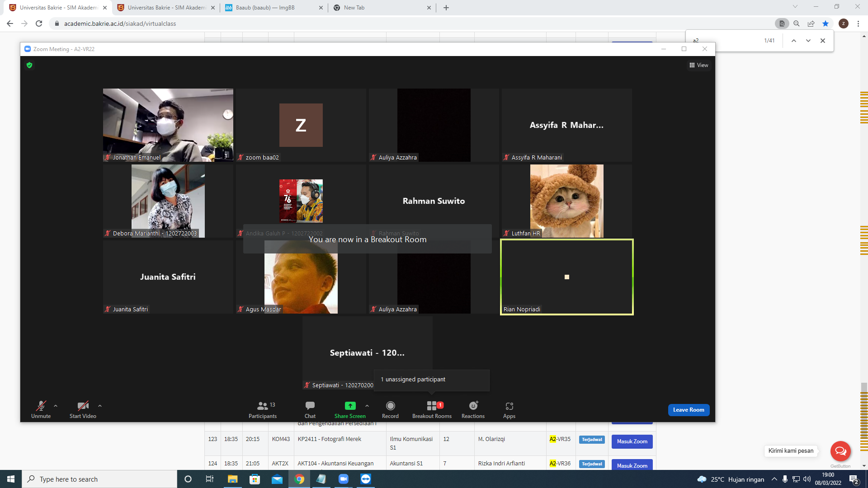Open the Chrome three-dot menu

(858, 23)
